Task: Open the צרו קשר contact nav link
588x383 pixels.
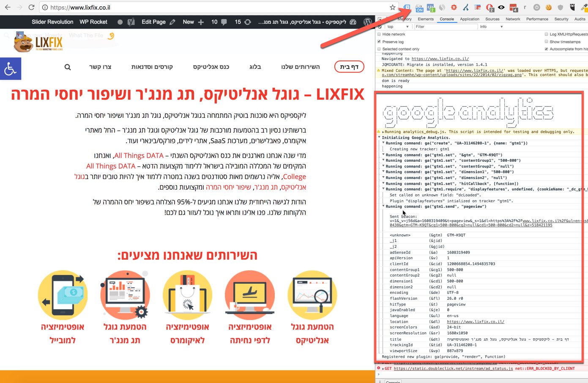Action: (100, 67)
